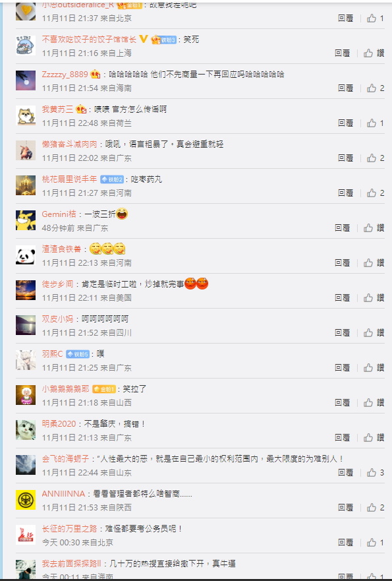This screenshot has width=392, height=581.
Task: Click 明柔2020's kitten avatar
Action: click(x=26, y=430)
